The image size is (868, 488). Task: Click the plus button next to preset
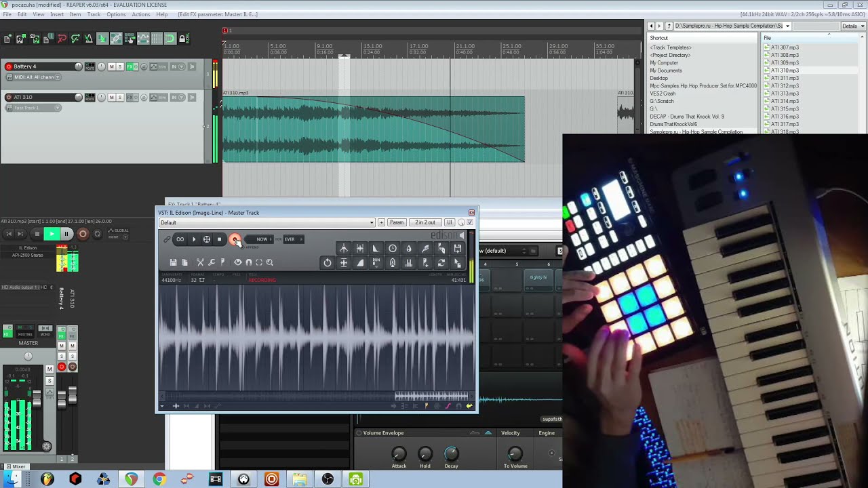pos(381,222)
